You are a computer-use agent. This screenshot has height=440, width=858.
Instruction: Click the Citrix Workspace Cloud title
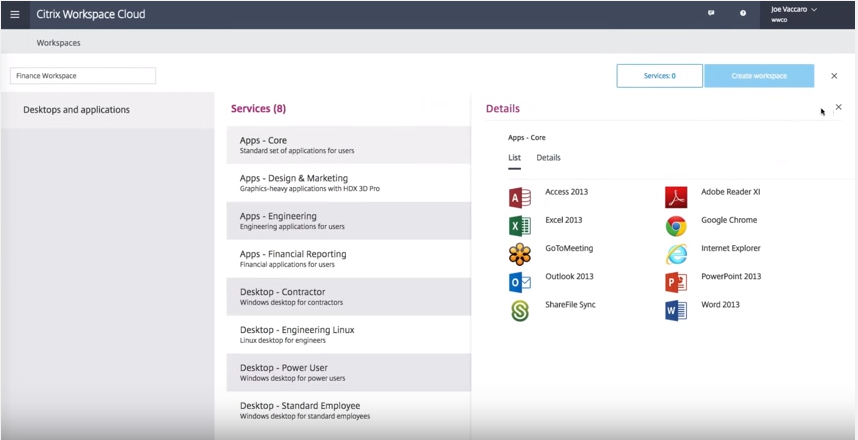(91, 14)
